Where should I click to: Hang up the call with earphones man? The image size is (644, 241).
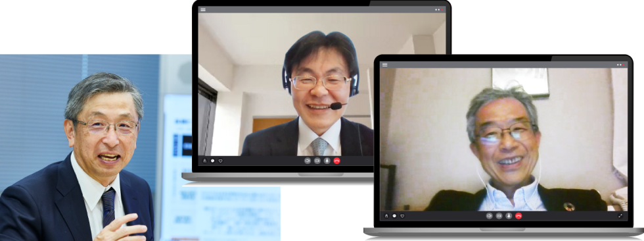tap(518, 215)
